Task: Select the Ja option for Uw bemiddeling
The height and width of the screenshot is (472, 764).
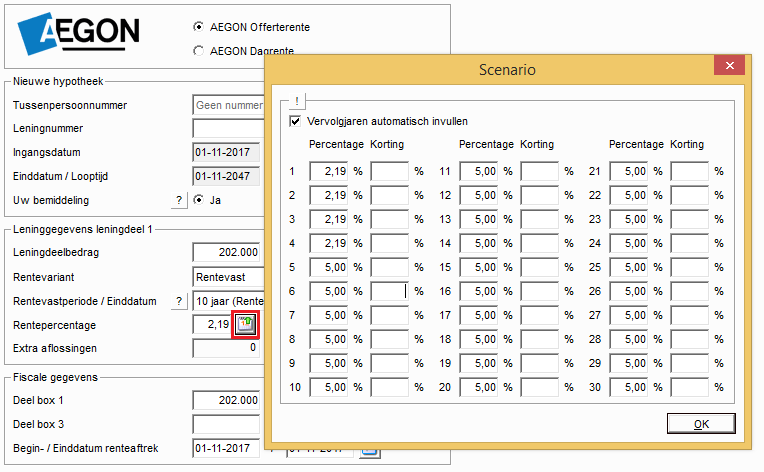Action: 198,200
